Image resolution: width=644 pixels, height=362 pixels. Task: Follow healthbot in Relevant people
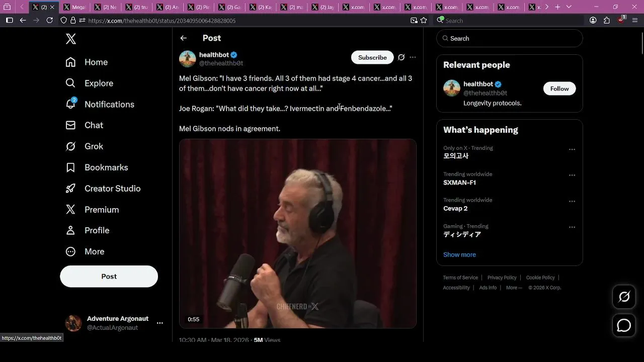coord(559,88)
